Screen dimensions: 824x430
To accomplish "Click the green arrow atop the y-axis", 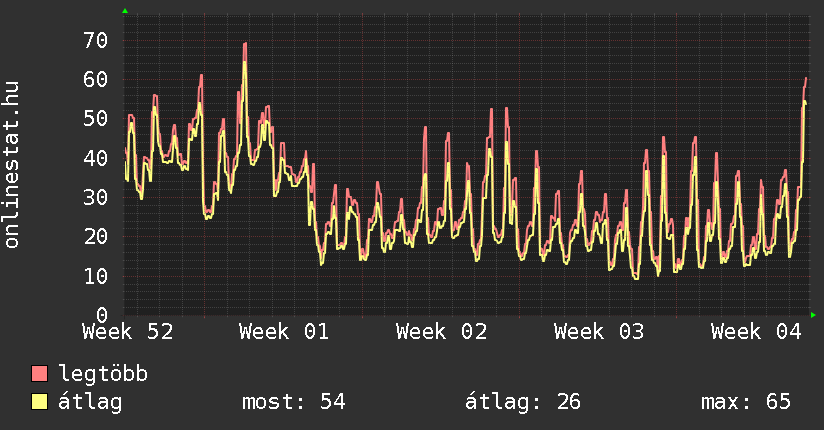I will click(125, 11).
